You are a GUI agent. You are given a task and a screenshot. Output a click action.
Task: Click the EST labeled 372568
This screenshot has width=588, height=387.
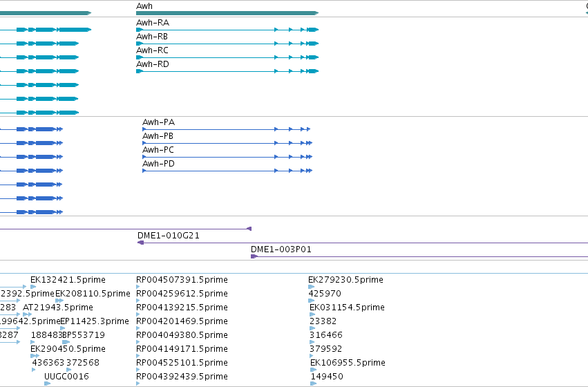coord(83,363)
